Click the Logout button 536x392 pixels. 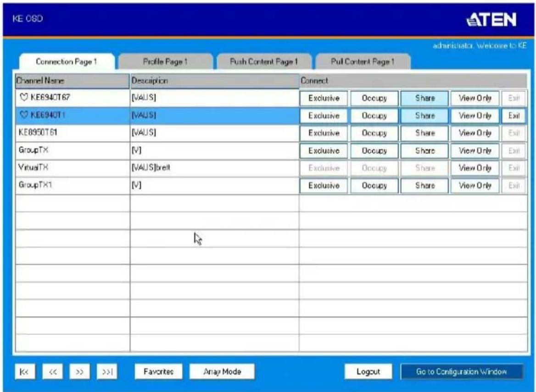pyautogui.click(x=368, y=372)
